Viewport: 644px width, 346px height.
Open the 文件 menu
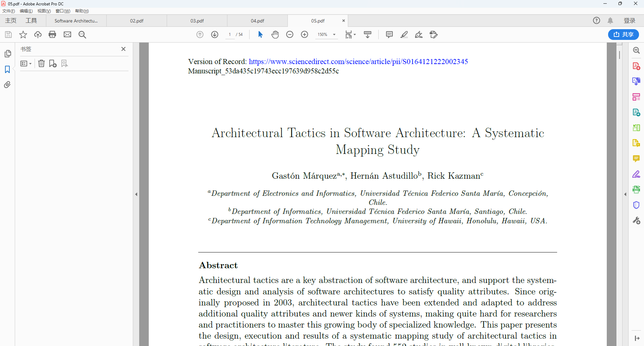[x=9, y=11]
